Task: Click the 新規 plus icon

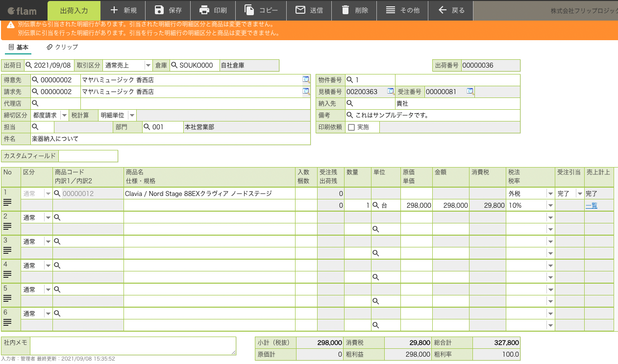Action: tap(114, 10)
